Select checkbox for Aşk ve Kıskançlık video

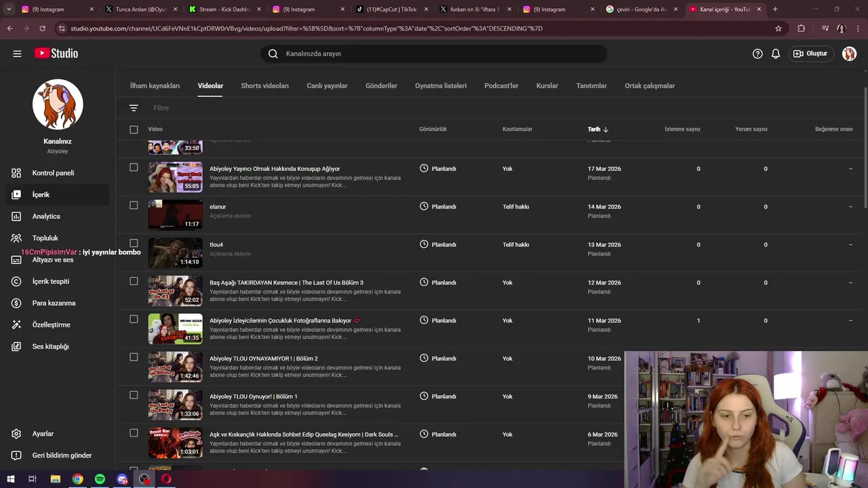click(134, 433)
